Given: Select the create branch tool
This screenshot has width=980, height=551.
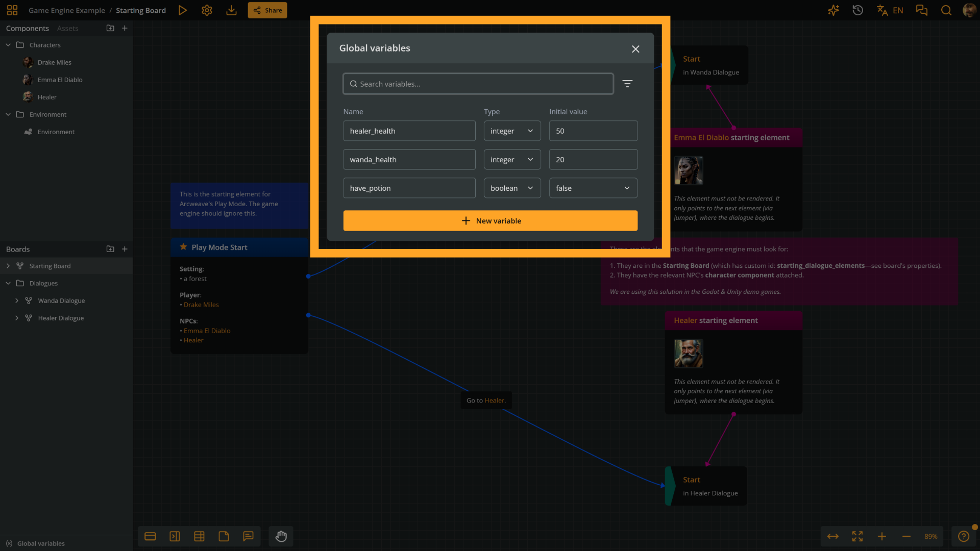Looking at the screenshot, I should (x=199, y=536).
